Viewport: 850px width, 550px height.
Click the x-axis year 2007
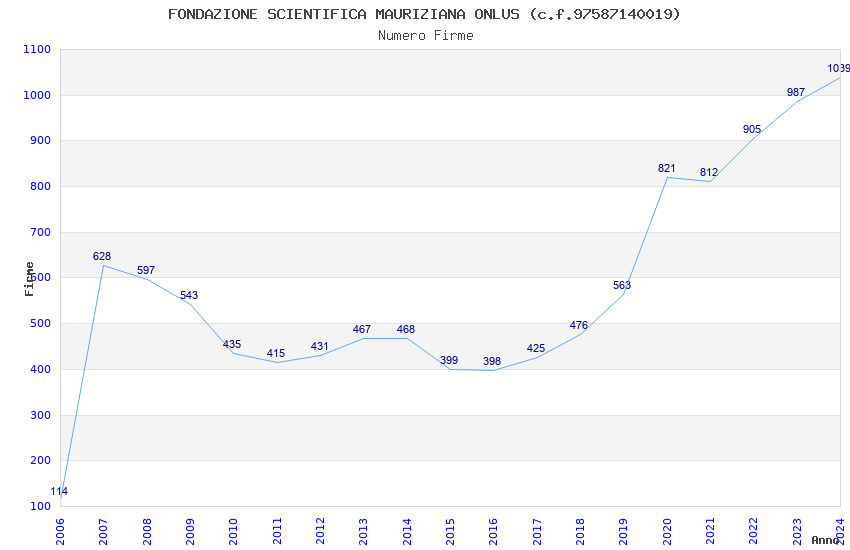point(104,532)
